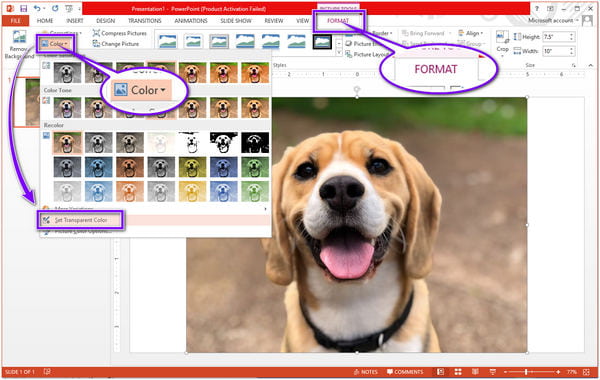The height and width of the screenshot is (380, 600).
Task: Expand the picture styles gallery arrow
Action: [339, 53]
